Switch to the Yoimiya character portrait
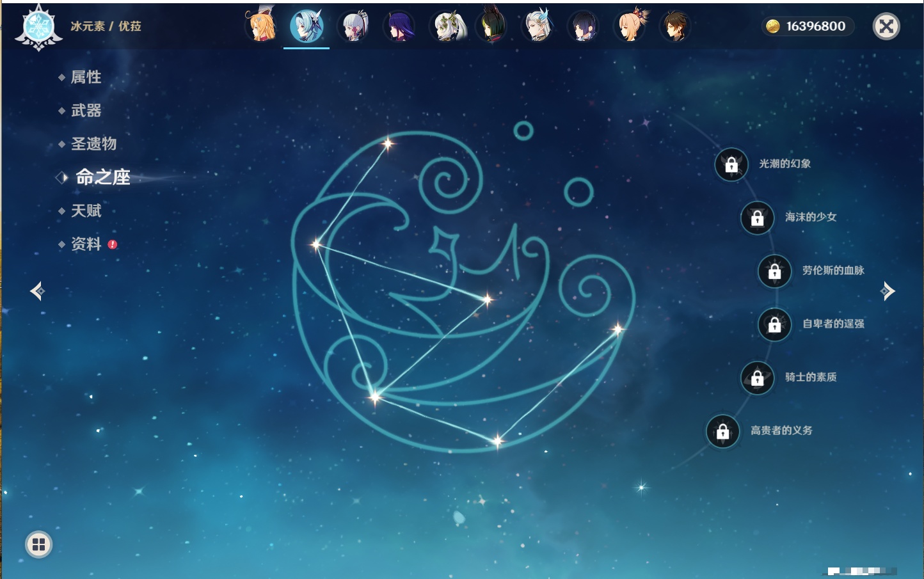 pos(630,27)
